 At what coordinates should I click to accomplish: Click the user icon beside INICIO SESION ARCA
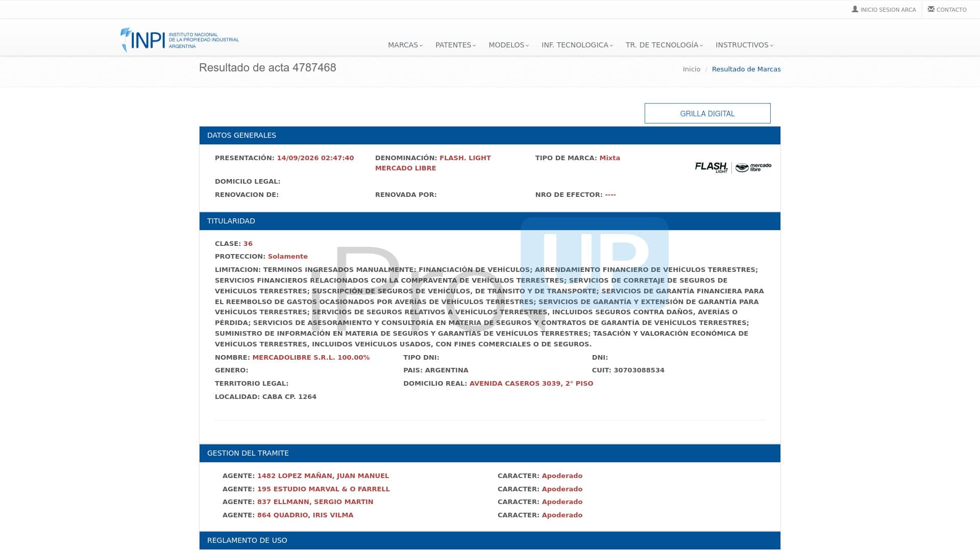point(855,9)
